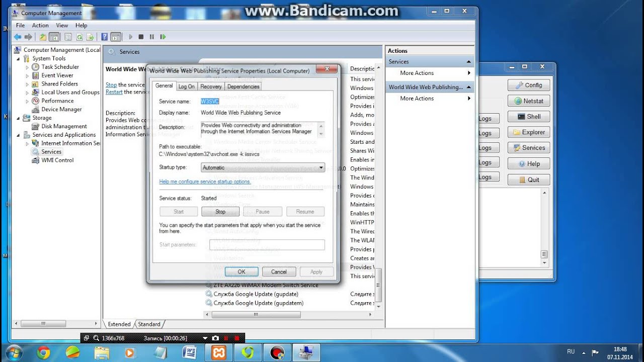Click the Word icon on taskbar
This screenshot has width=644, height=362.
click(189, 353)
